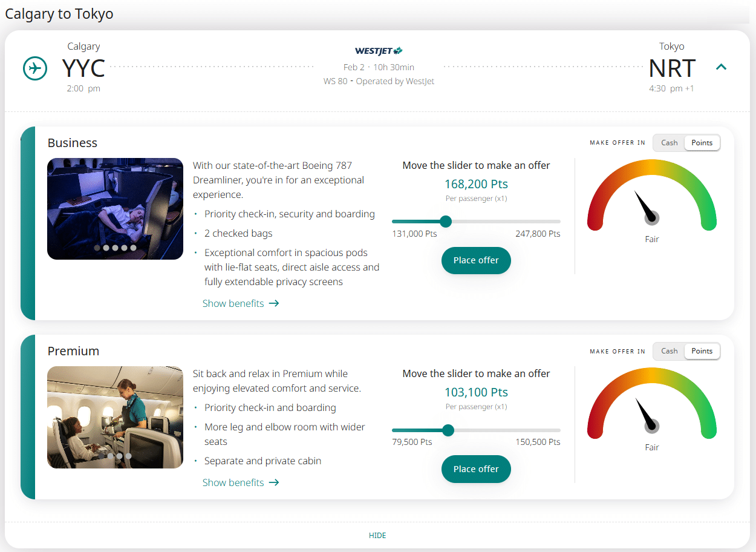
Task: Click the WestJet logo
Action: [x=379, y=51]
